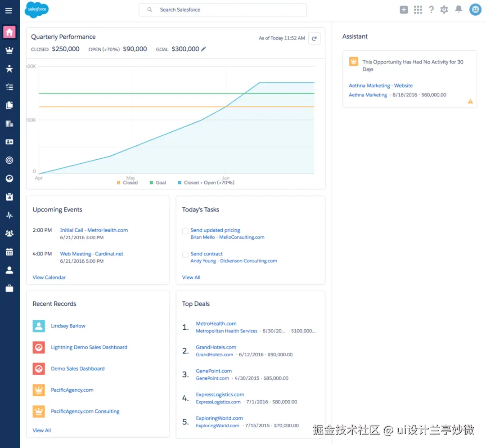Screen dimensions: 486x448
Task: Open Campaigns target icon in sidebar
Action: click(x=9, y=160)
